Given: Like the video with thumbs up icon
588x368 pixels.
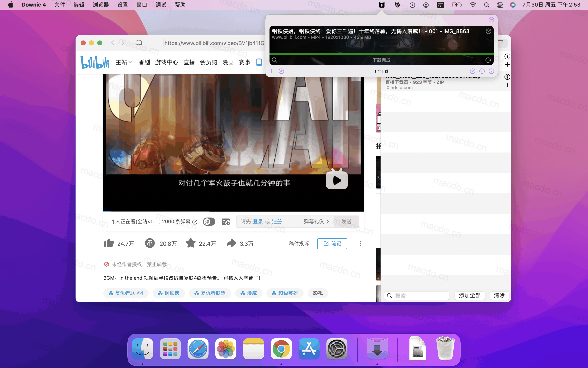Looking at the screenshot, I should pyautogui.click(x=109, y=243).
